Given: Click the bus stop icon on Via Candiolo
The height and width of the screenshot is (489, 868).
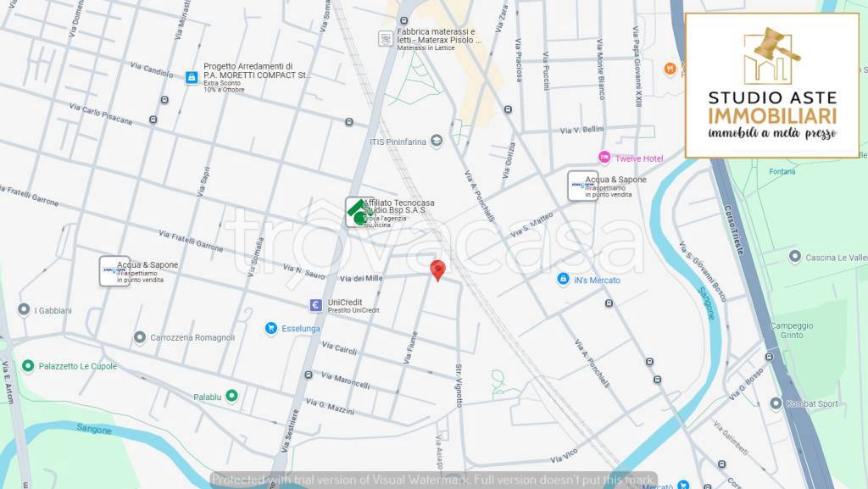Looking at the screenshot, I should coord(164,100).
